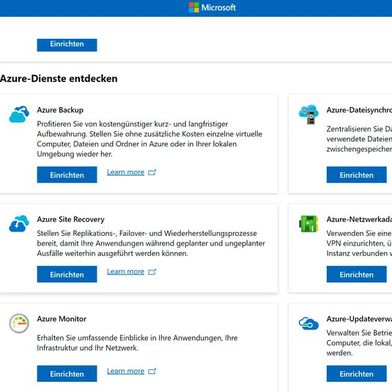This screenshot has height=392, width=392.
Task: Click external link icon beside Azure Backup Learn more
Action: [152, 172]
